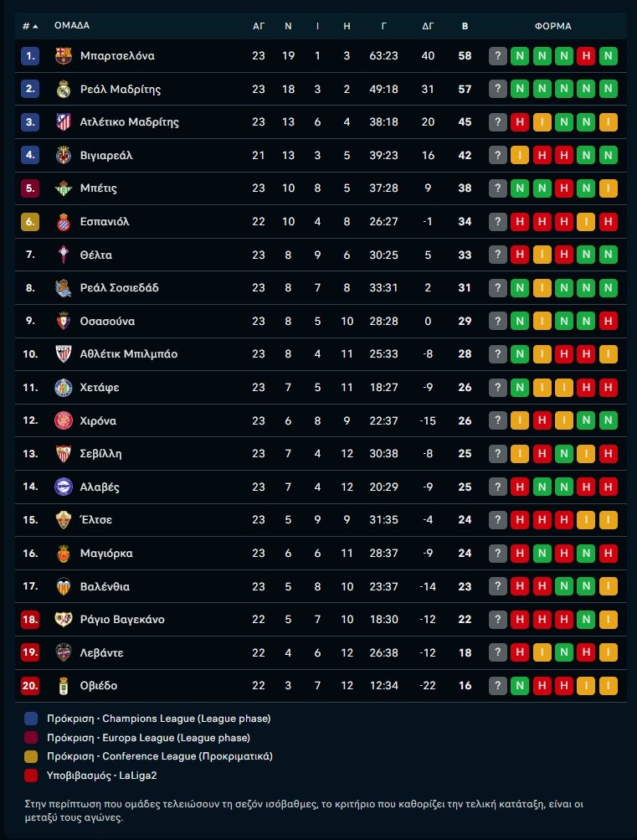Click the Espanyol club crest icon

click(63, 222)
